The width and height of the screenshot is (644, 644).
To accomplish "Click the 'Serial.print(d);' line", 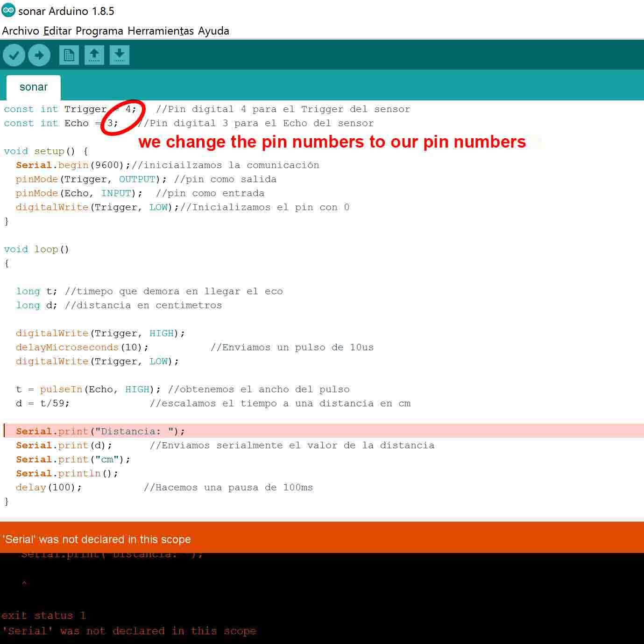I will [x=64, y=446].
